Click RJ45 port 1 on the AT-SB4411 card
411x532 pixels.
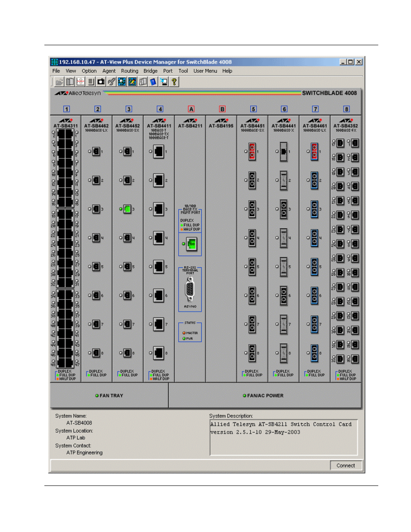pos(159,151)
